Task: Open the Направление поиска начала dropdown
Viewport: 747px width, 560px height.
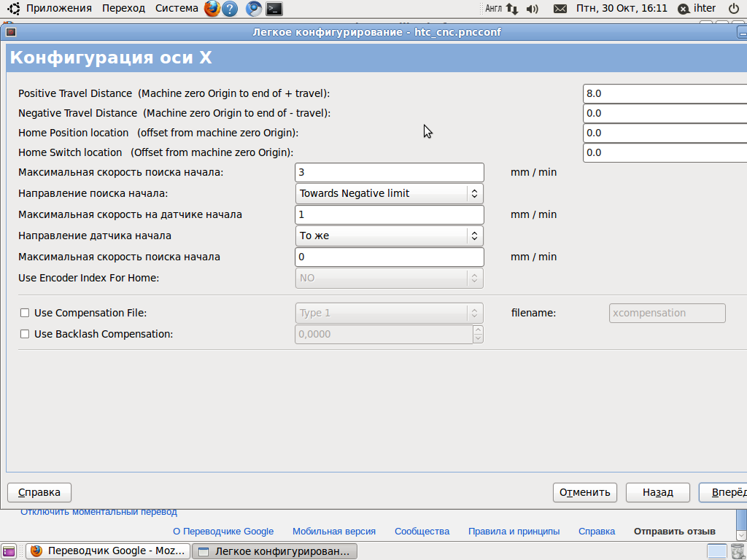Action: click(390, 193)
